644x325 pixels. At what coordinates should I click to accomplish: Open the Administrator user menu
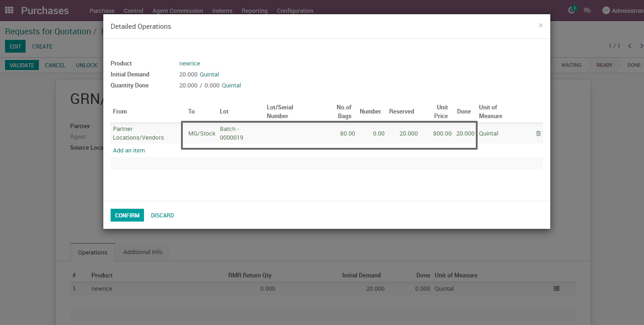coord(622,10)
